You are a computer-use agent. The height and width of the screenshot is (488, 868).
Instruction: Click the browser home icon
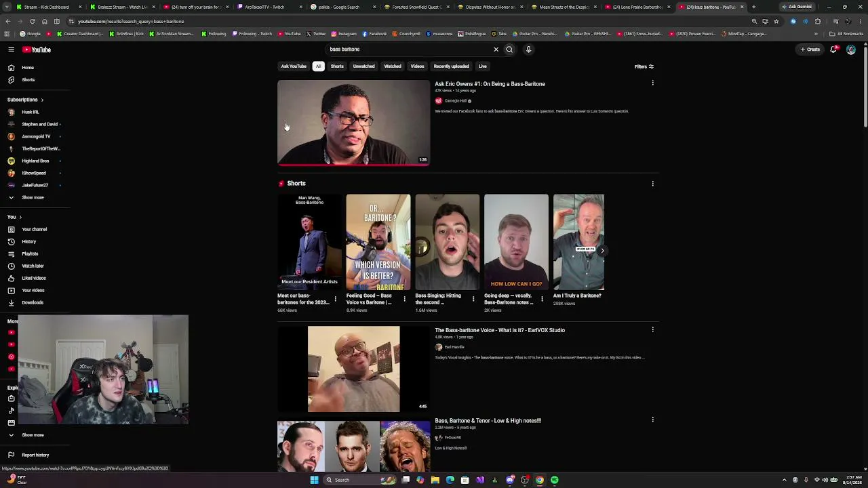click(x=44, y=21)
